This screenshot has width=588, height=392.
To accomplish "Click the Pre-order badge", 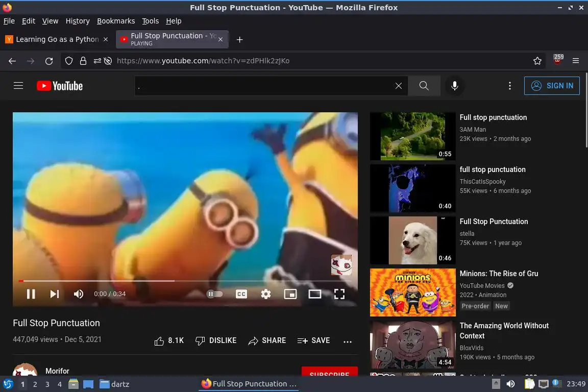I will (x=475, y=306).
